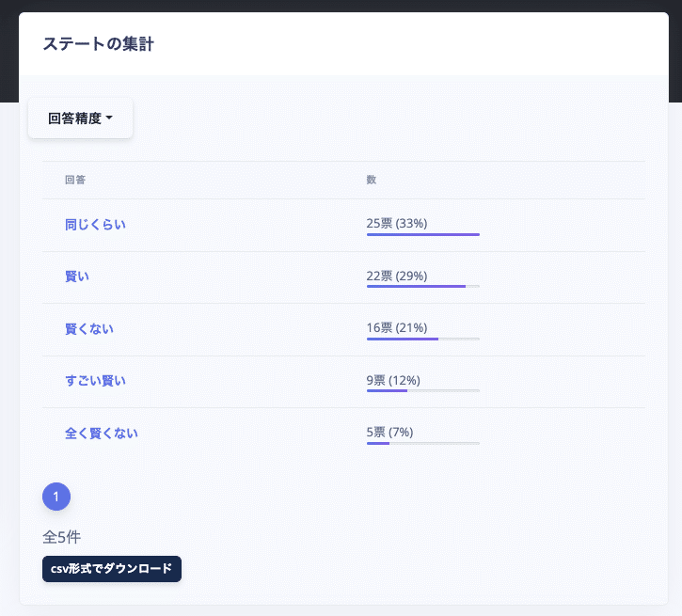
Task: Select the 賢くない answer link
Action: coord(89,329)
